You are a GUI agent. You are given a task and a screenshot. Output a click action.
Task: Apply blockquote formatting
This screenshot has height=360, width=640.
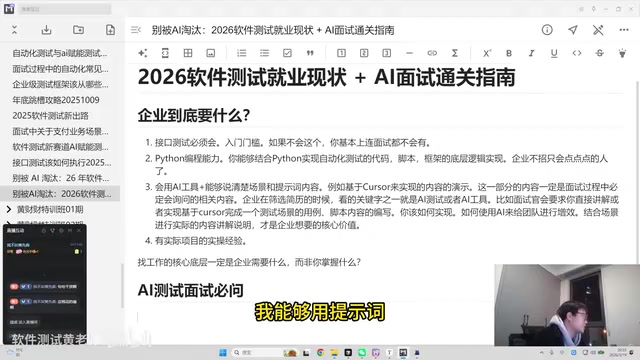coord(310,53)
